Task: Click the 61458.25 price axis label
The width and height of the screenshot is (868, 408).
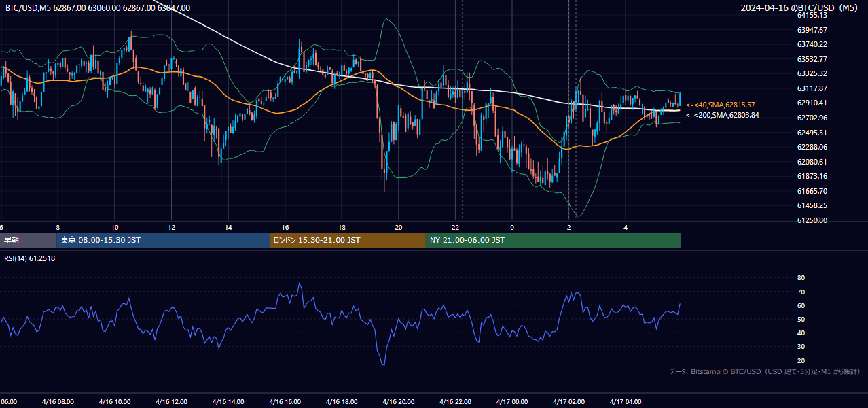Action: click(x=812, y=205)
